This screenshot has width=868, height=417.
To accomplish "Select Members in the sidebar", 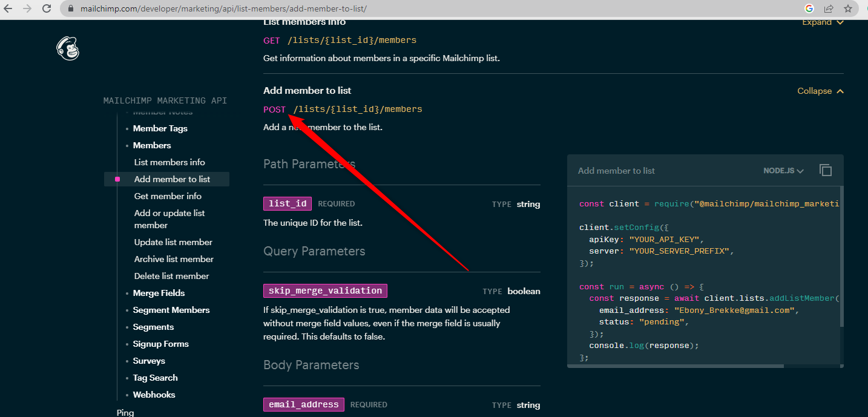I will (x=152, y=145).
